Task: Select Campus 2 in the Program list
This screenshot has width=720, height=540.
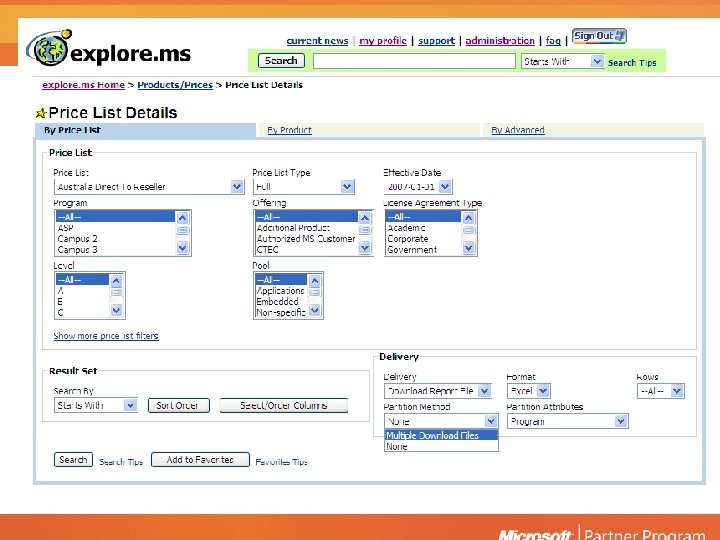Action: point(115,239)
